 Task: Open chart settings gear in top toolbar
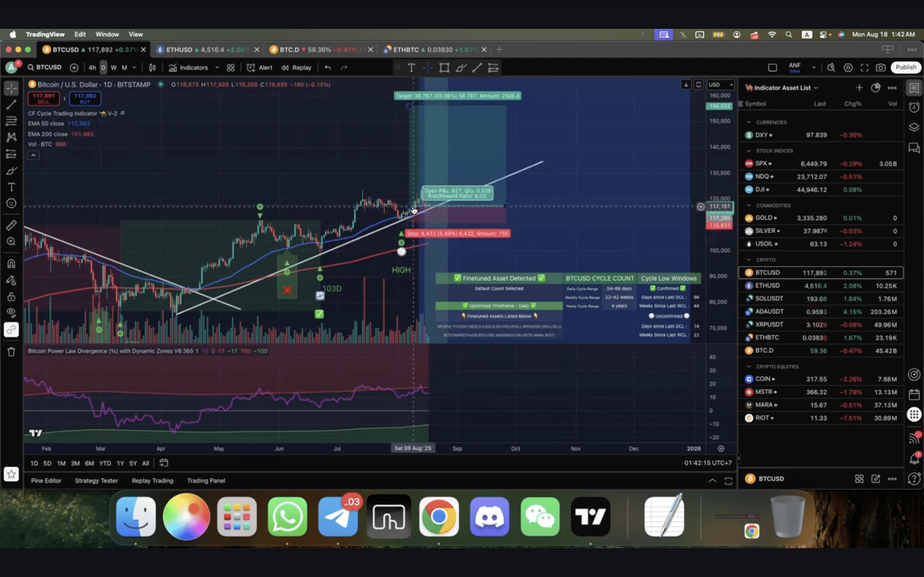pos(848,68)
